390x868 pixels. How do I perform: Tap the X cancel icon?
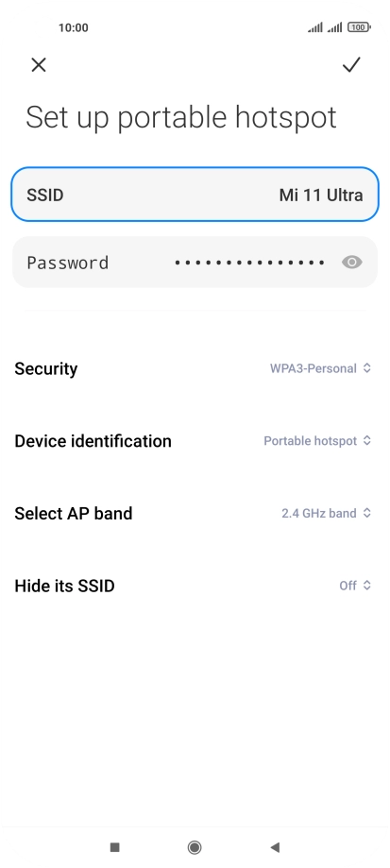[x=38, y=65]
